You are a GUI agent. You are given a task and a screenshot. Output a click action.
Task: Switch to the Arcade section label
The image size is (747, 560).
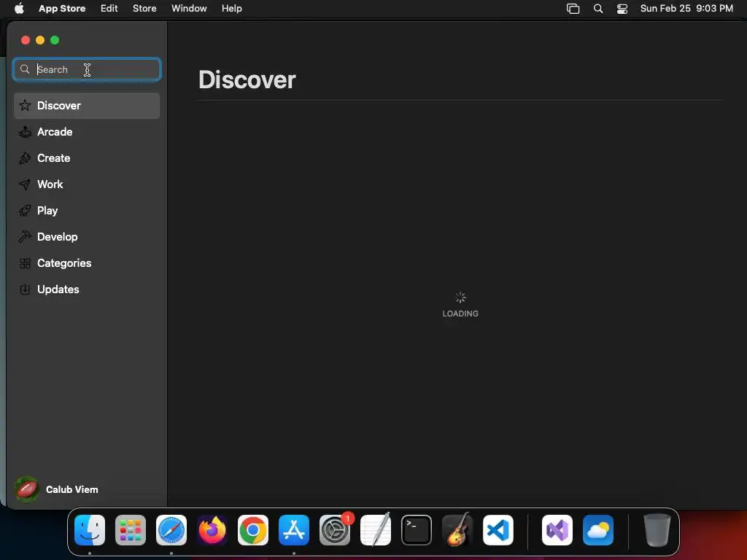coord(55,132)
